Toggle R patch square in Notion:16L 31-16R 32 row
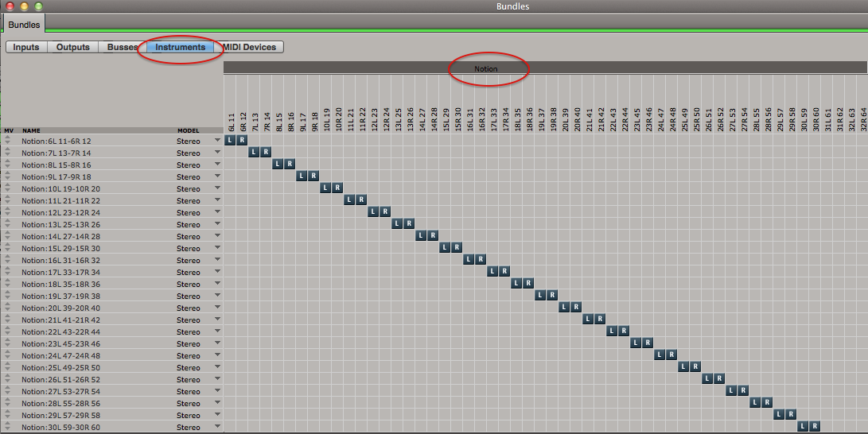 481,259
